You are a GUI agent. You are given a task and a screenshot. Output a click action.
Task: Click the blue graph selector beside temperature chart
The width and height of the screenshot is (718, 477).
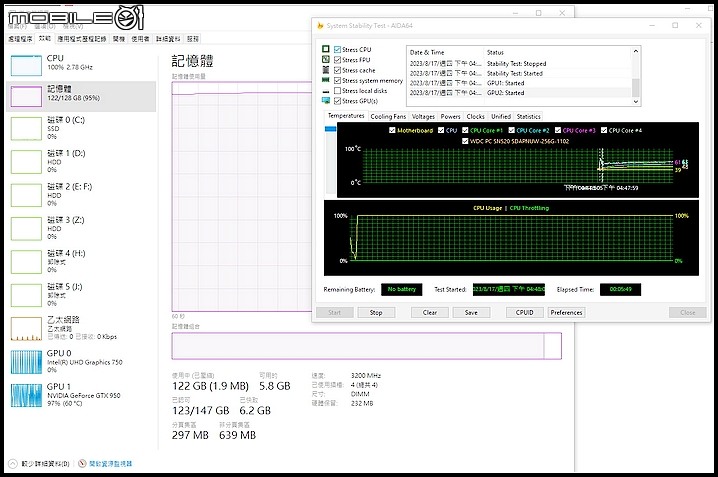pyautogui.click(x=330, y=129)
